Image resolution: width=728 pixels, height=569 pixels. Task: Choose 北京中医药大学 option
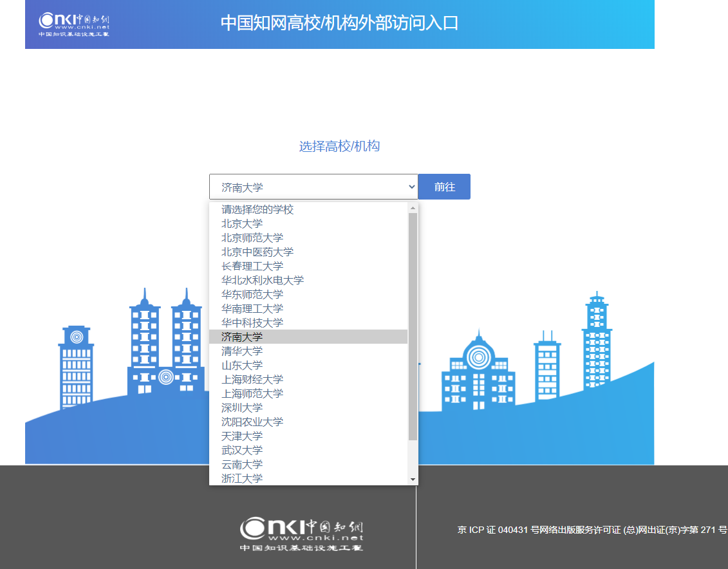click(257, 252)
